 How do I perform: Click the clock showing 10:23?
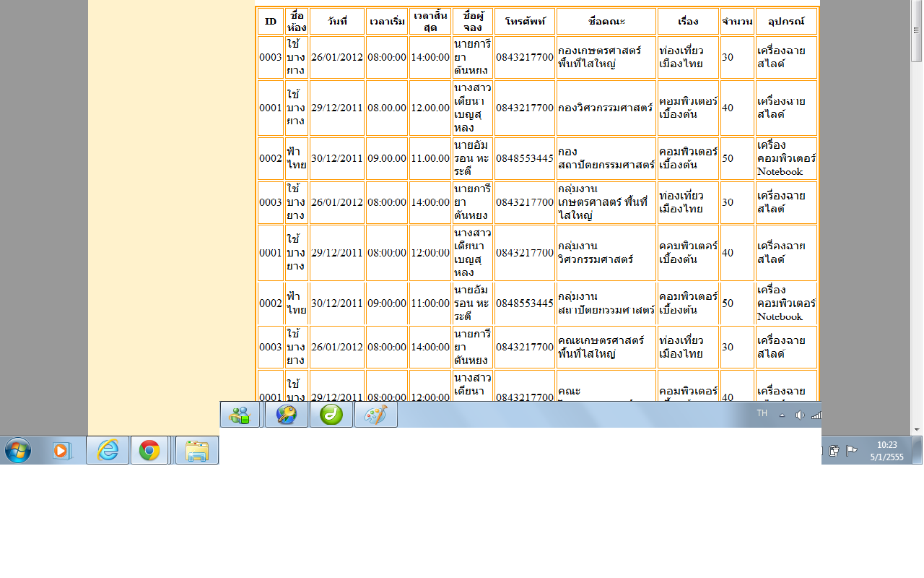[x=886, y=450]
